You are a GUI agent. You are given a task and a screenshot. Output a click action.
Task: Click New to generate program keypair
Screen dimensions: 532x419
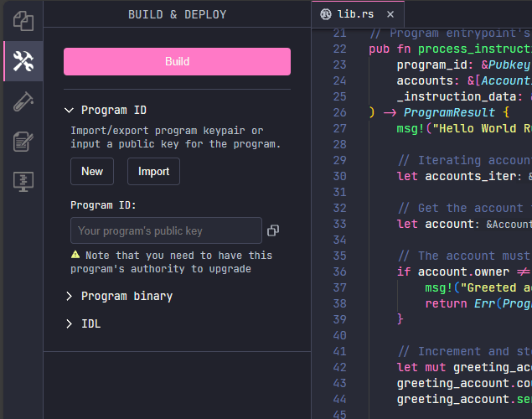92,171
